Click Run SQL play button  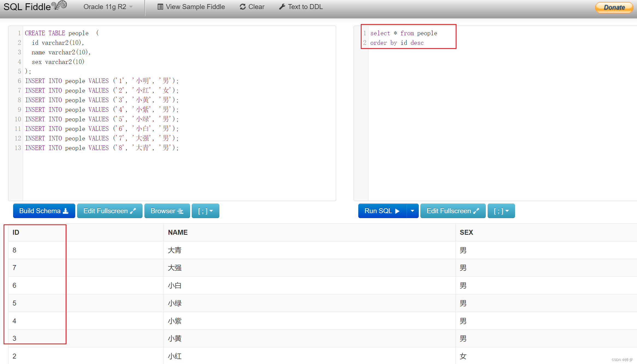[382, 211]
